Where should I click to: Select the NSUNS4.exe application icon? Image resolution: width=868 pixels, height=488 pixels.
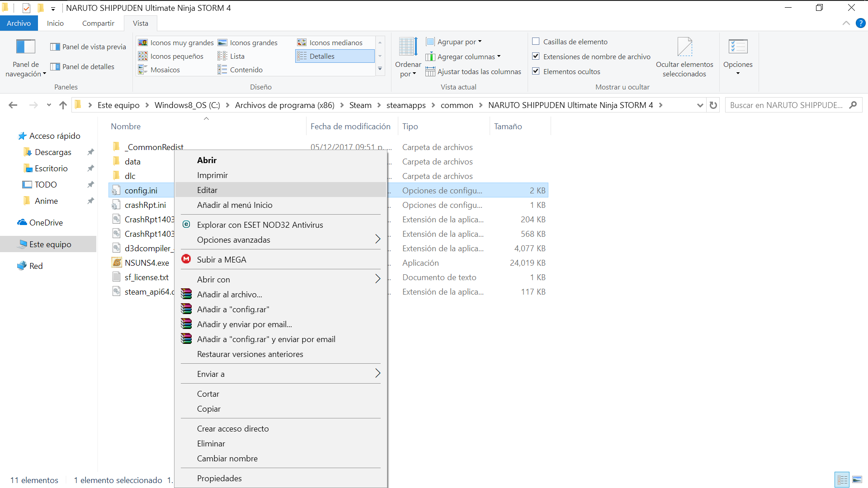pos(117,263)
